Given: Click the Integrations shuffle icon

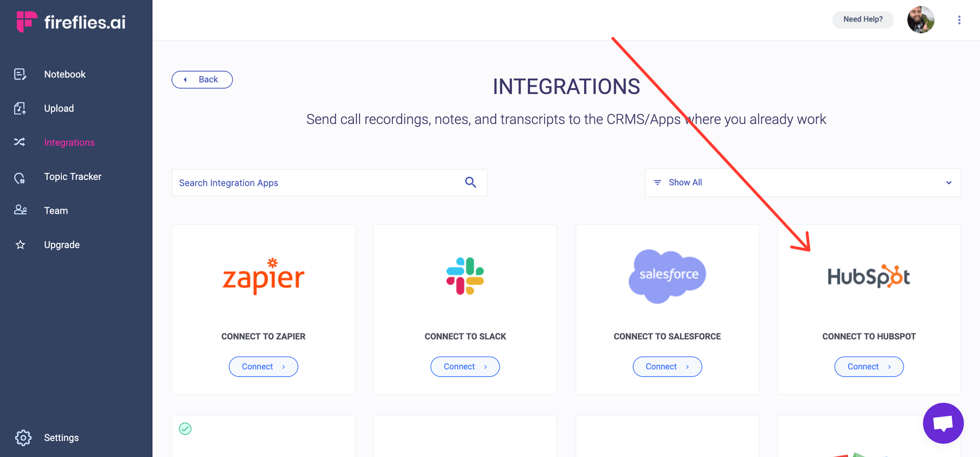Looking at the screenshot, I should coord(20,142).
